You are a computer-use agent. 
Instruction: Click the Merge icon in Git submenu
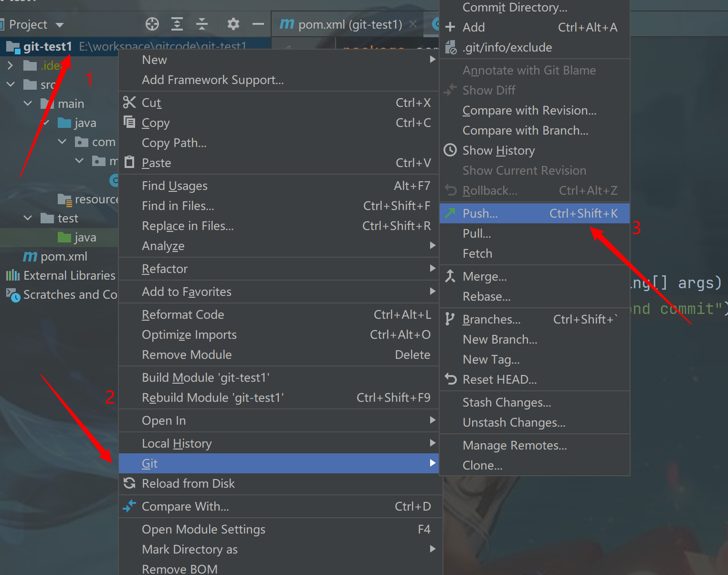pos(450,276)
